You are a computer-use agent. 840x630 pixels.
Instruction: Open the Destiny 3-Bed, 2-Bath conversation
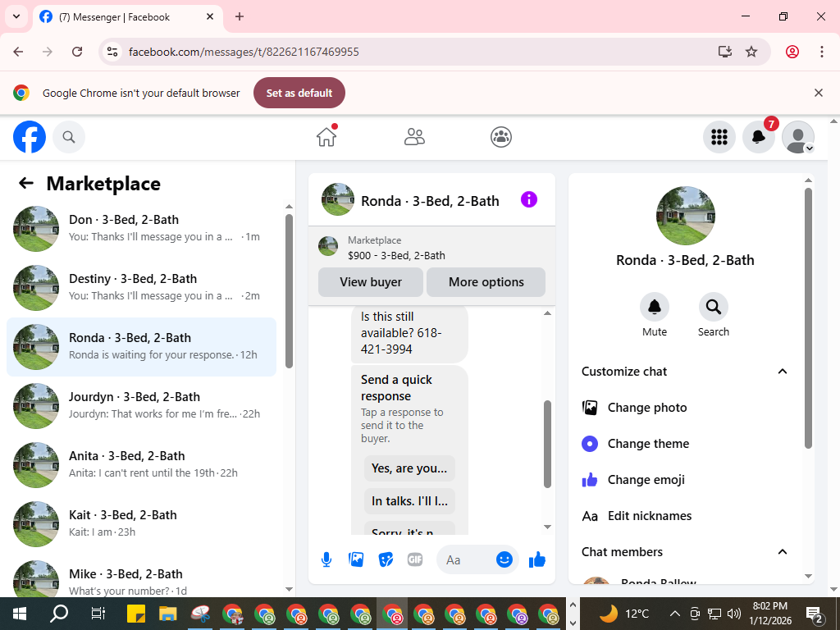pyautogui.click(x=141, y=287)
